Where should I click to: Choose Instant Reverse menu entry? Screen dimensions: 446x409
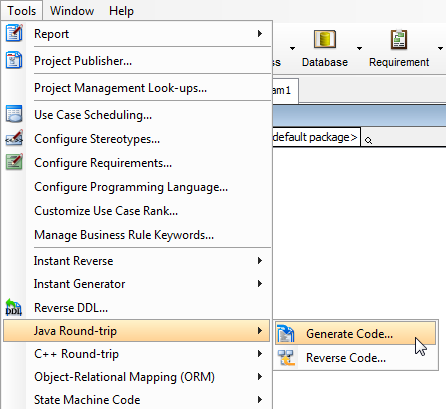pos(136,261)
